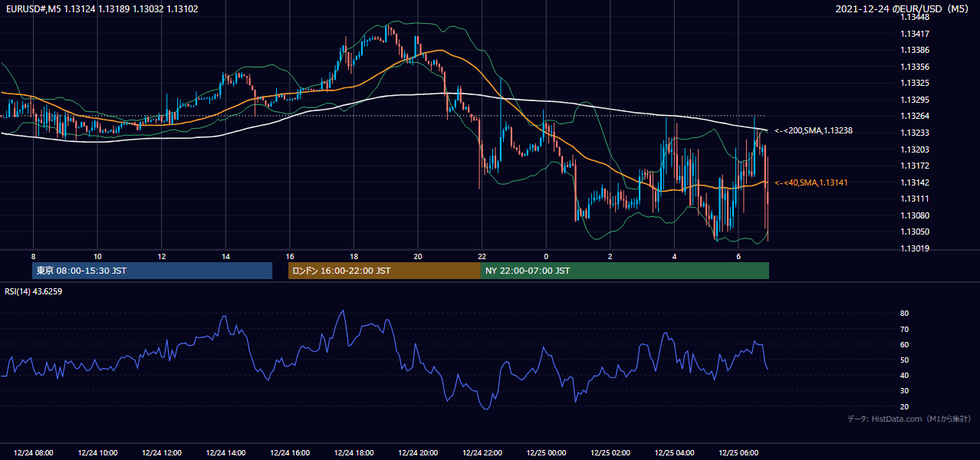This screenshot has height=460, width=980.
Task: Click the 200 SMA label 1.13238
Action: pyautogui.click(x=814, y=131)
